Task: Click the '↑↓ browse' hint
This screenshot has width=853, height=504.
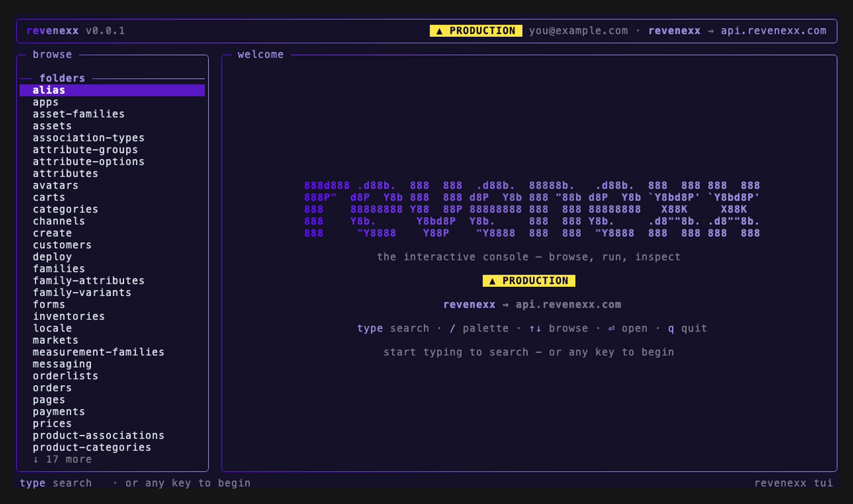Action: click(558, 328)
